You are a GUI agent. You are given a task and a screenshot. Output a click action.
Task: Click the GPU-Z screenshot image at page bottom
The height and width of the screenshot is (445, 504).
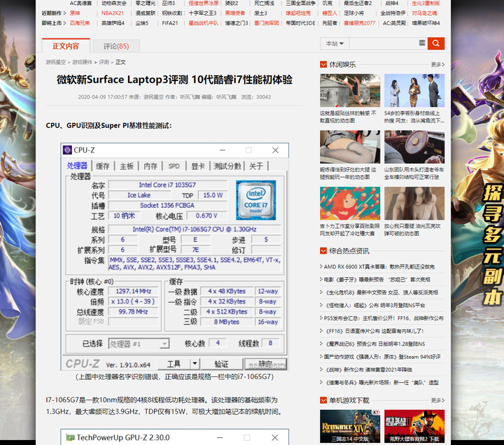pyautogui.click(x=174, y=437)
